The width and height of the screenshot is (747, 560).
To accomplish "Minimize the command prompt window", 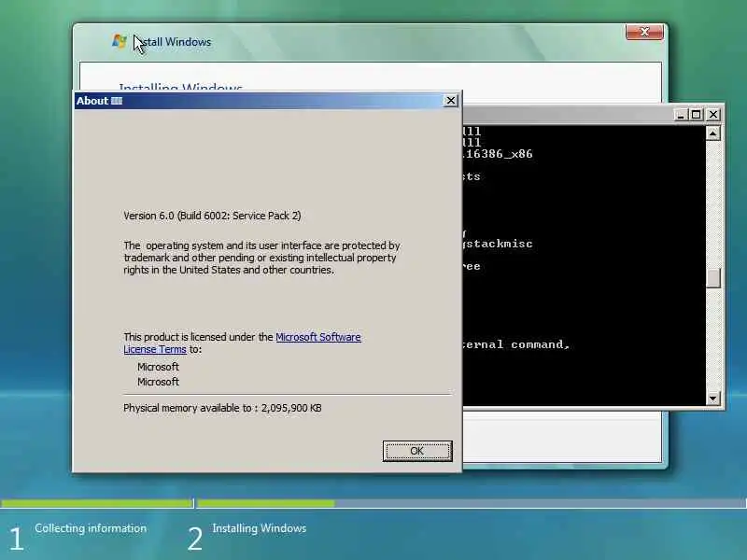I will coord(681,115).
